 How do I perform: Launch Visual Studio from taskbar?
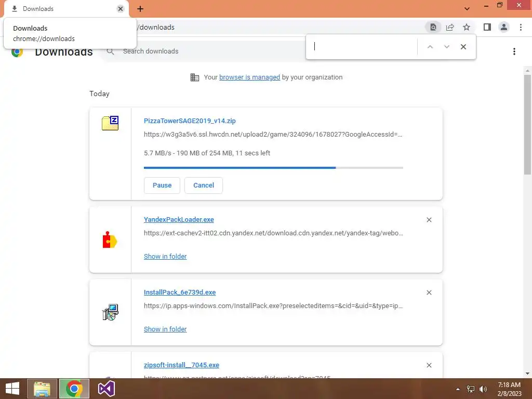[106, 389]
